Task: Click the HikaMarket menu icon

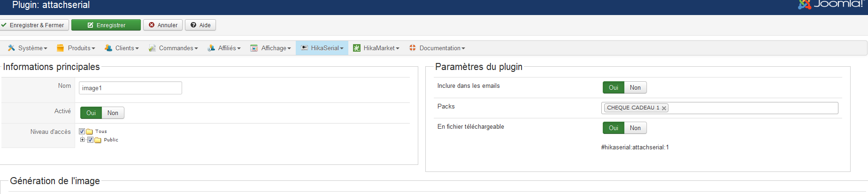Action: point(357,48)
